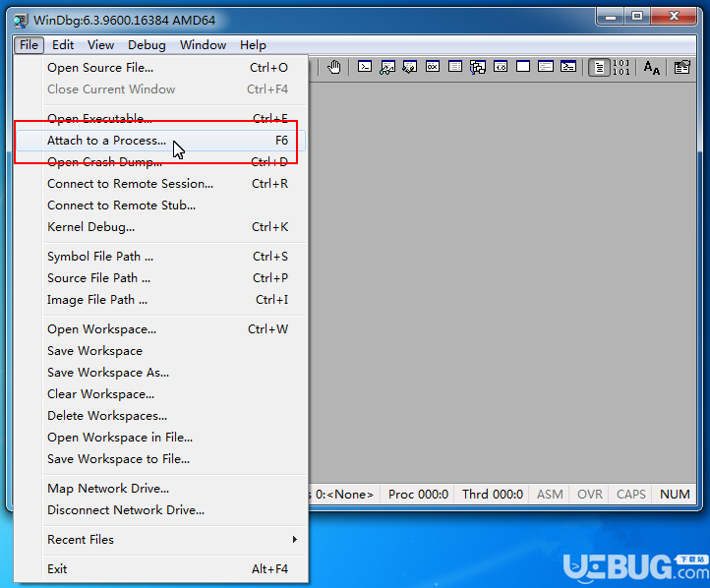Click the OVR status bar indicator
The width and height of the screenshot is (710, 588).
click(x=590, y=495)
